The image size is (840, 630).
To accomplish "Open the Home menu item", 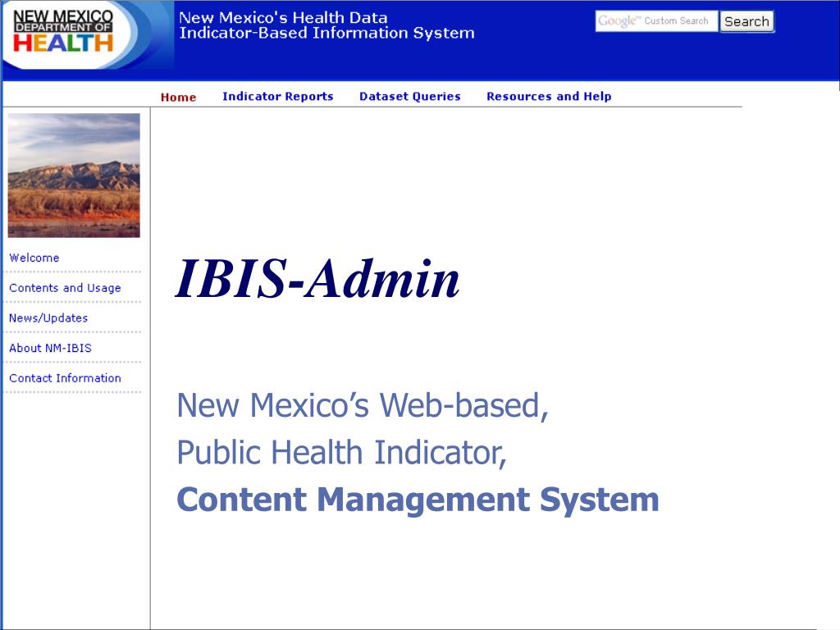I will pos(178,97).
